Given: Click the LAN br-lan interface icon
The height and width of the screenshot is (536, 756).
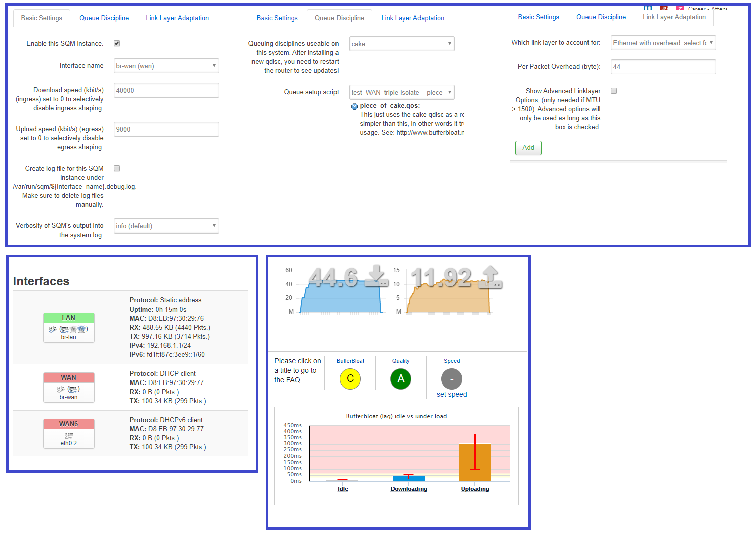Looking at the screenshot, I should pos(69,329).
